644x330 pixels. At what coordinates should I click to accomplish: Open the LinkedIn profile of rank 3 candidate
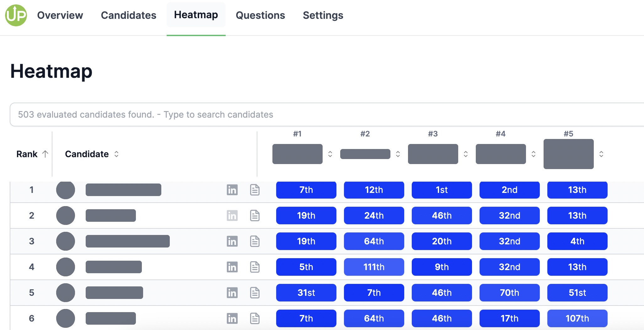point(233,241)
